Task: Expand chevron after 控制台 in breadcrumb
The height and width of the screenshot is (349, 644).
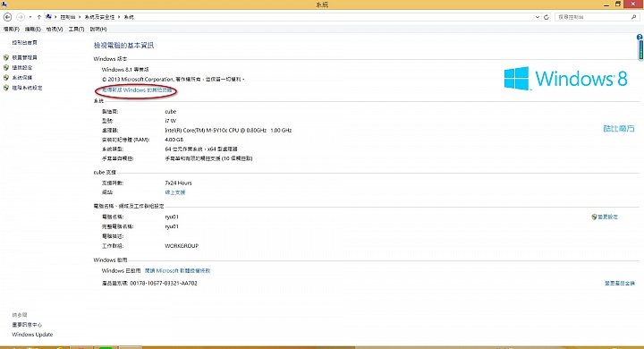Action: [x=80, y=17]
